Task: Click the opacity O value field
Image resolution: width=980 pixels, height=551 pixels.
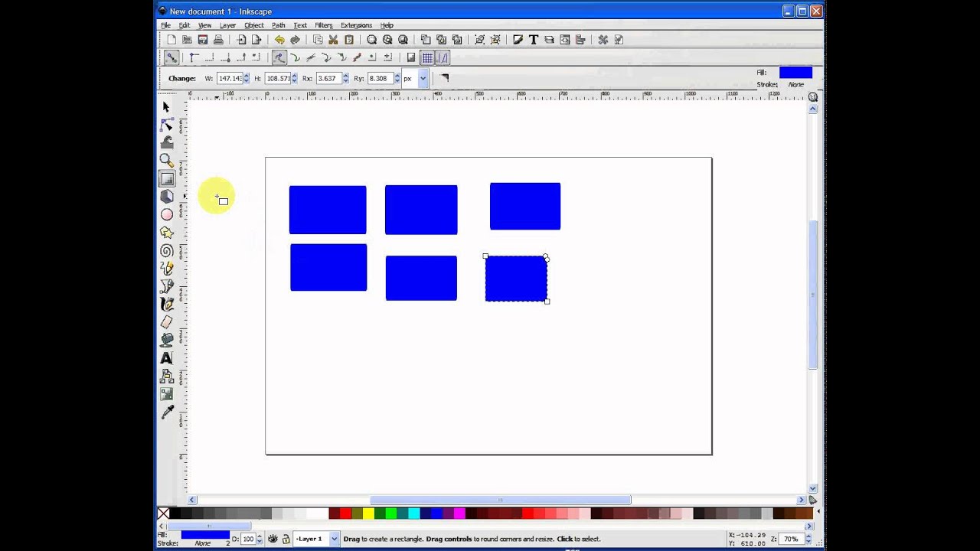Action: tap(248, 539)
